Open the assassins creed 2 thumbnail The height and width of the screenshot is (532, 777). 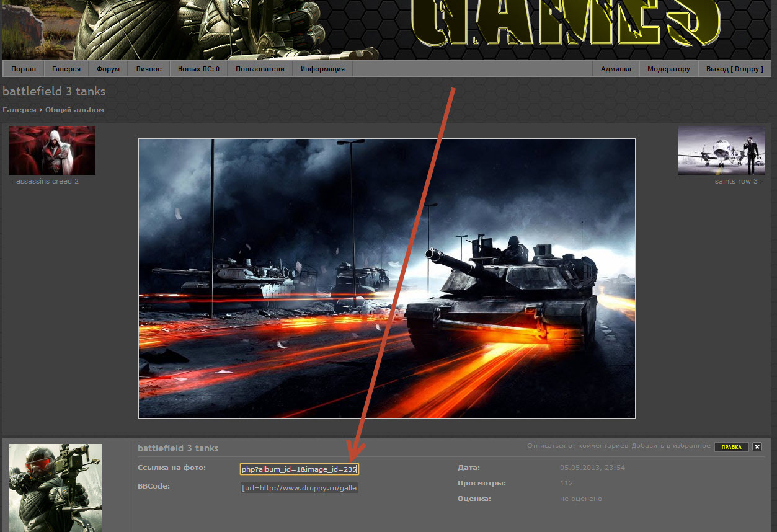52,150
